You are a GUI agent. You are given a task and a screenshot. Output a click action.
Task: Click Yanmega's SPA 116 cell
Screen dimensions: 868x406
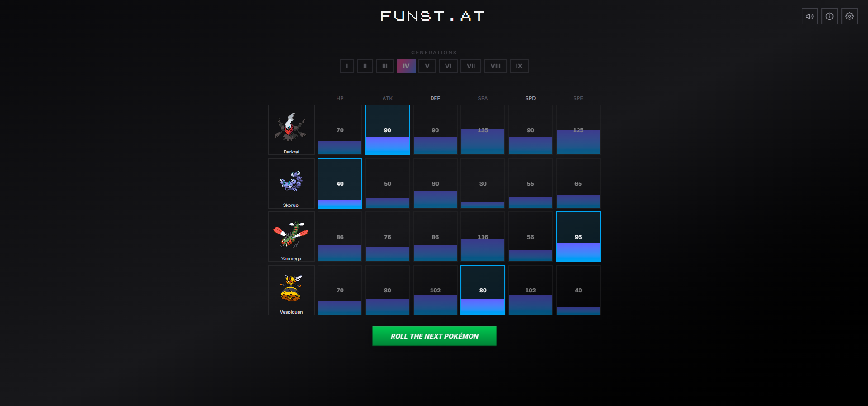(483, 237)
